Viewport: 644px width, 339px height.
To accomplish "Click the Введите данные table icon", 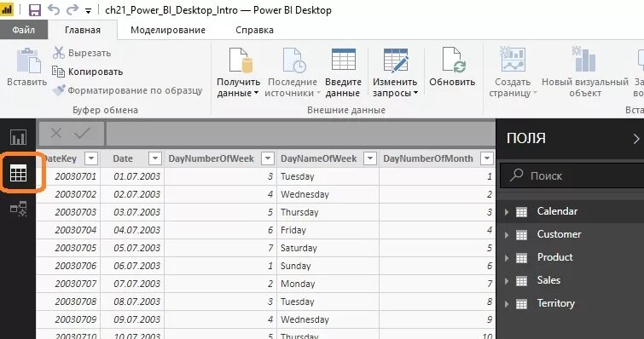I will click(x=344, y=60).
